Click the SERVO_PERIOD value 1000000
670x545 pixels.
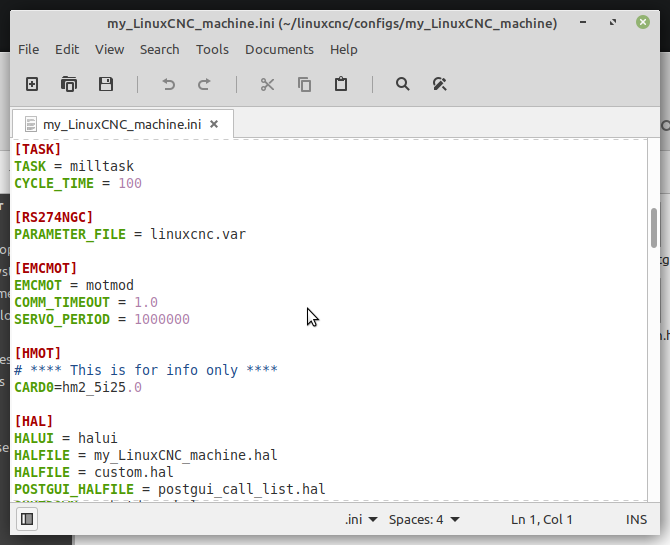coord(162,319)
